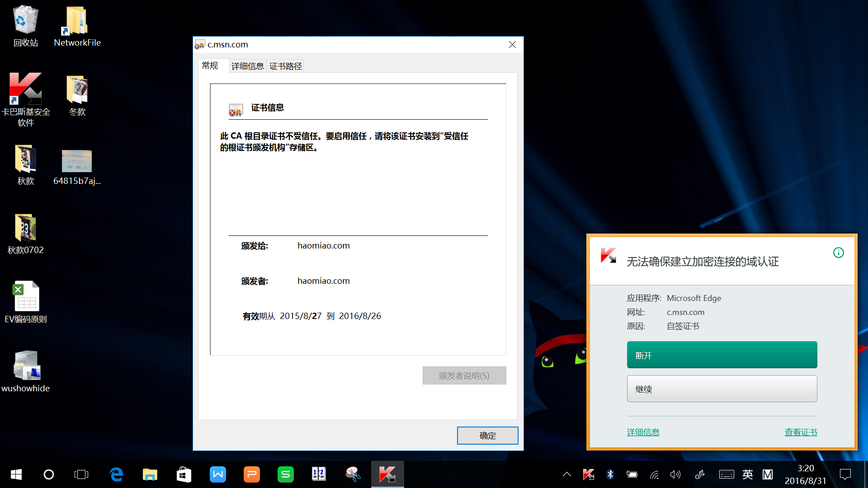Open the NetworkFile folder shortcut
The image size is (868, 488).
[x=77, y=26]
